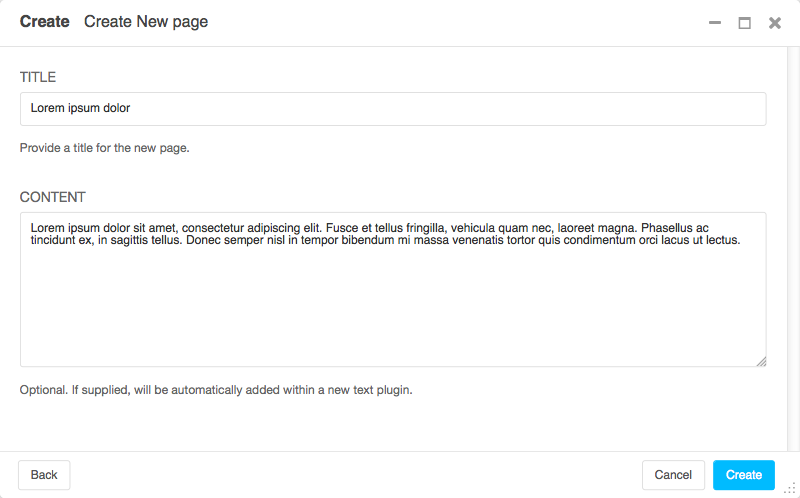The height and width of the screenshot is (498, 800).
Task: Click the bold "Create" heading
Action: pyautogui.click(x=45, y=22)
